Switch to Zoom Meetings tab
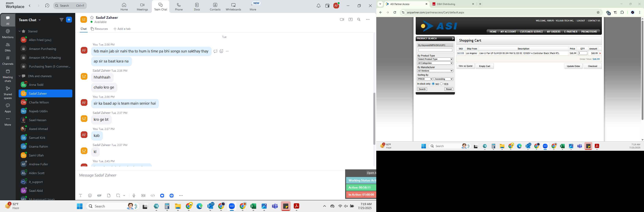 pos(142,7)
